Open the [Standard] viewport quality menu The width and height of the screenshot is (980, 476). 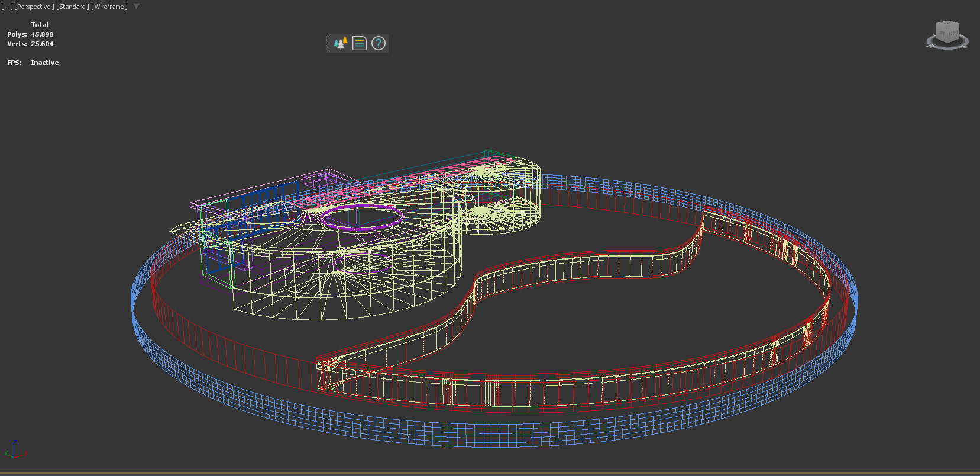[x=73, y=7]
